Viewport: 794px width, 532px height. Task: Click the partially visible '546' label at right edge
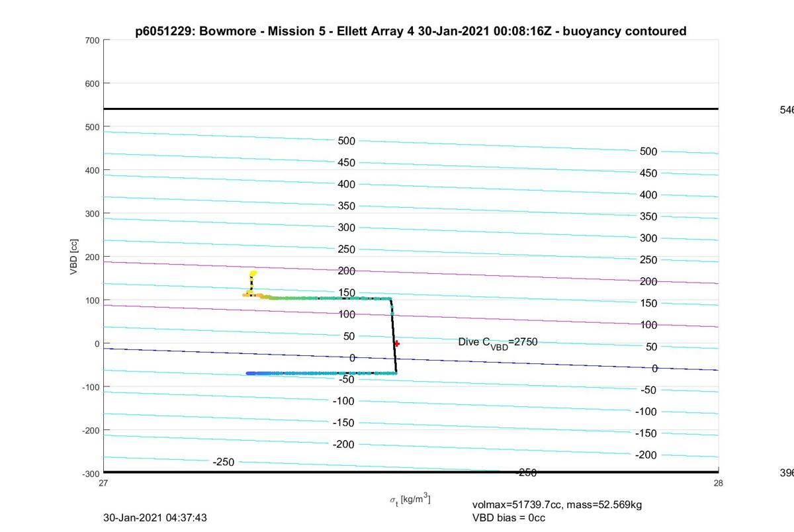[787, 110]
